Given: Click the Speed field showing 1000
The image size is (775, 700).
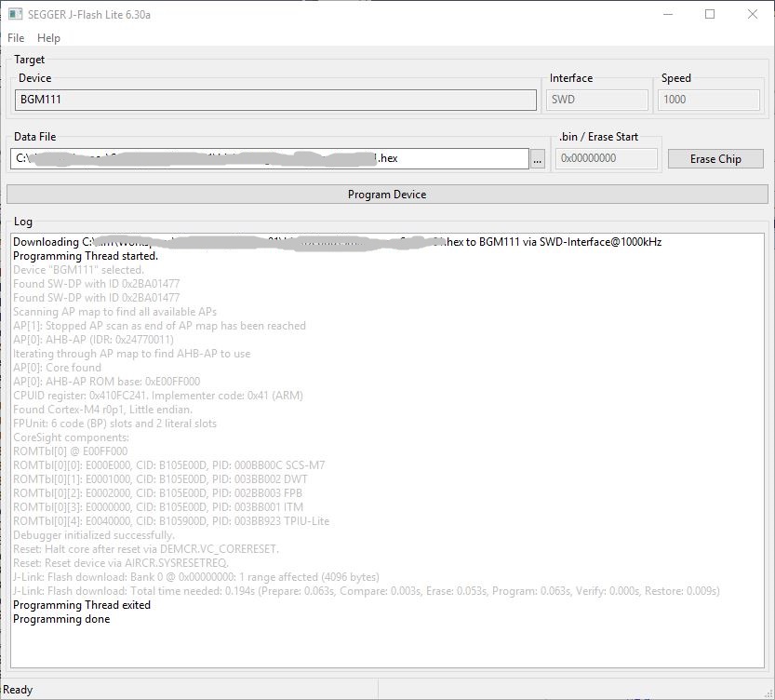Looking at the screenshot, I should pos(708,100).
